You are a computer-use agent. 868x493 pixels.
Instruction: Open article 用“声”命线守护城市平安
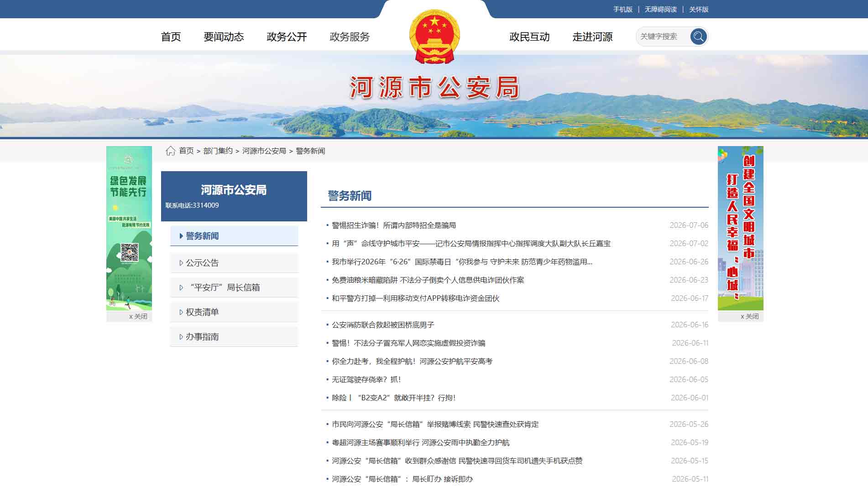click(471, 244)
